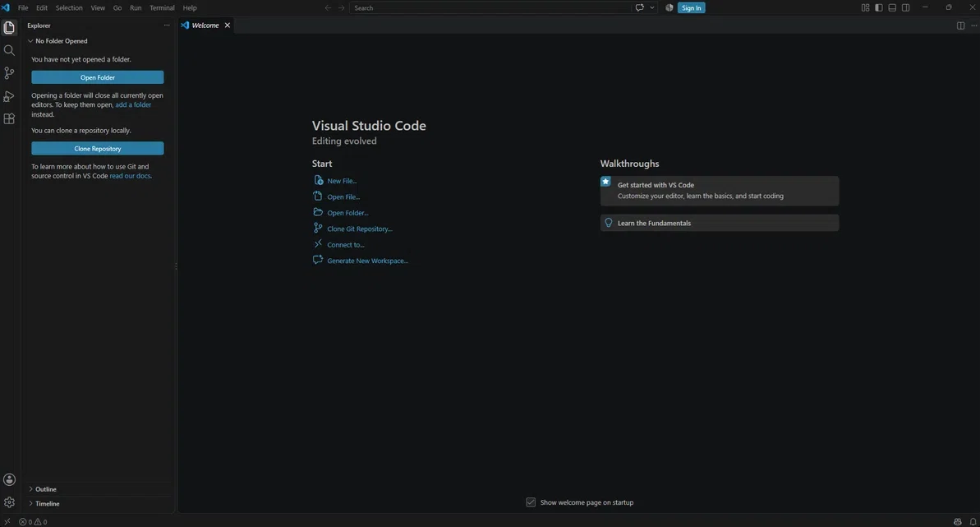Follow the 'add a folder' link
The image size is (980, 527).
[133, 104]
